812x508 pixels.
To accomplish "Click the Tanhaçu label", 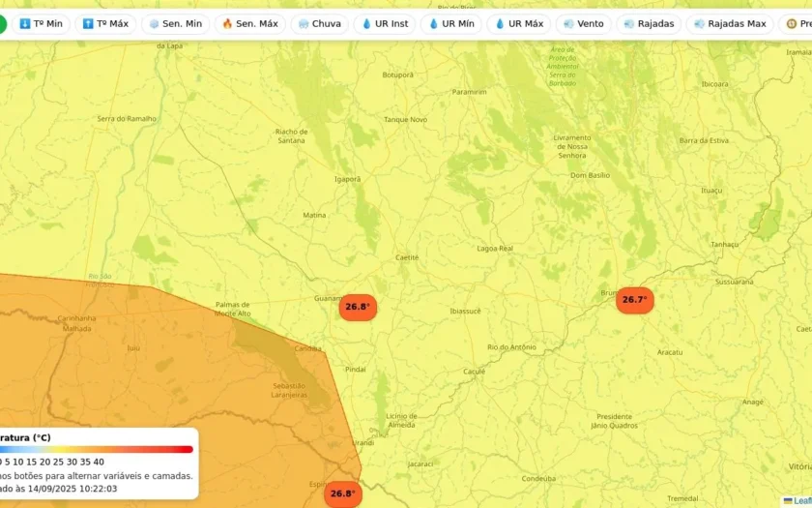I will point(724,245).
